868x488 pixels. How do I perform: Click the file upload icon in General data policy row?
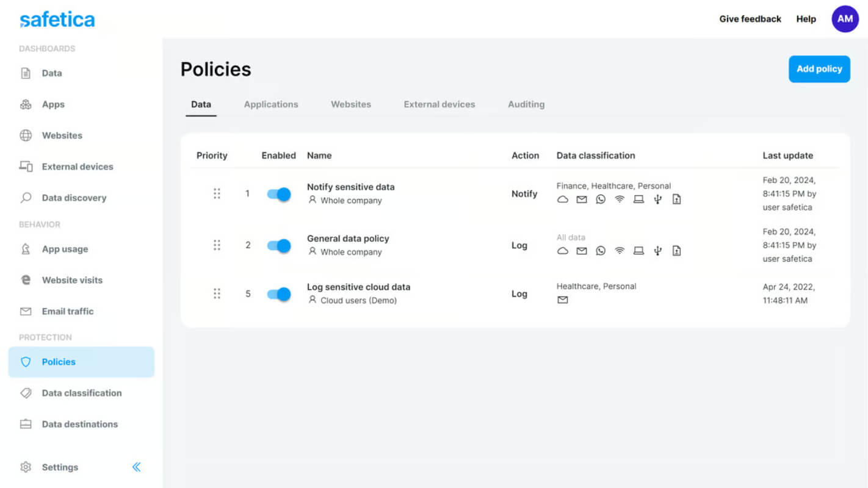click(x=676, y=251)
